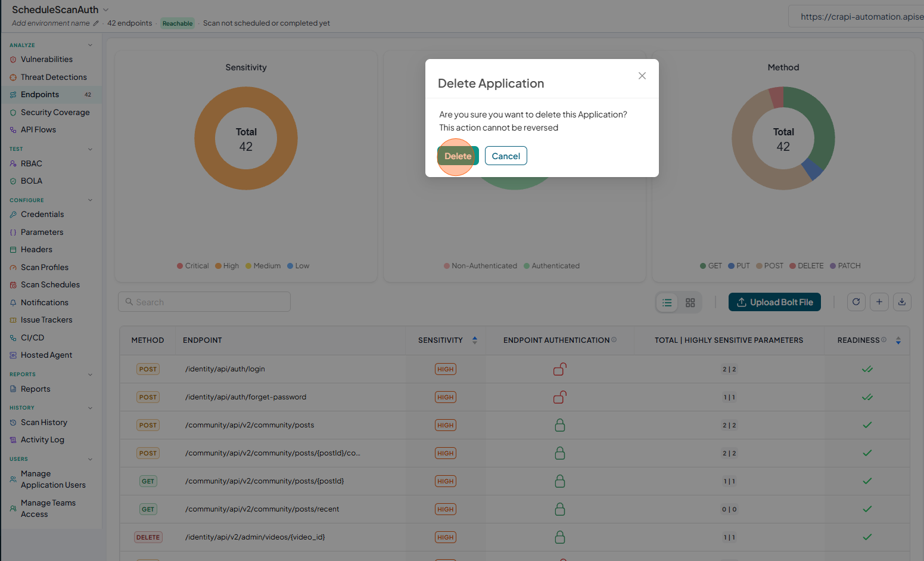Viewport: 924px width, 561px height.
Task: Open API Flows page
Action: click(x=38, y=130)
